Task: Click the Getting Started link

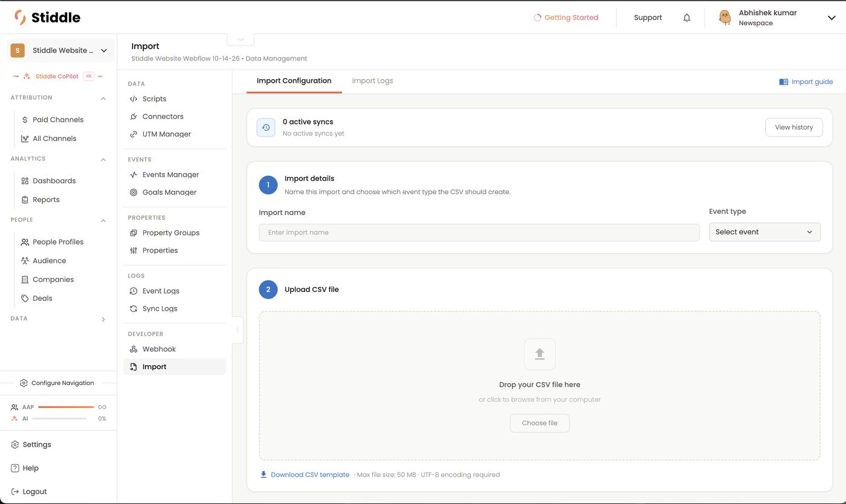Action: [x=566, y=18]
